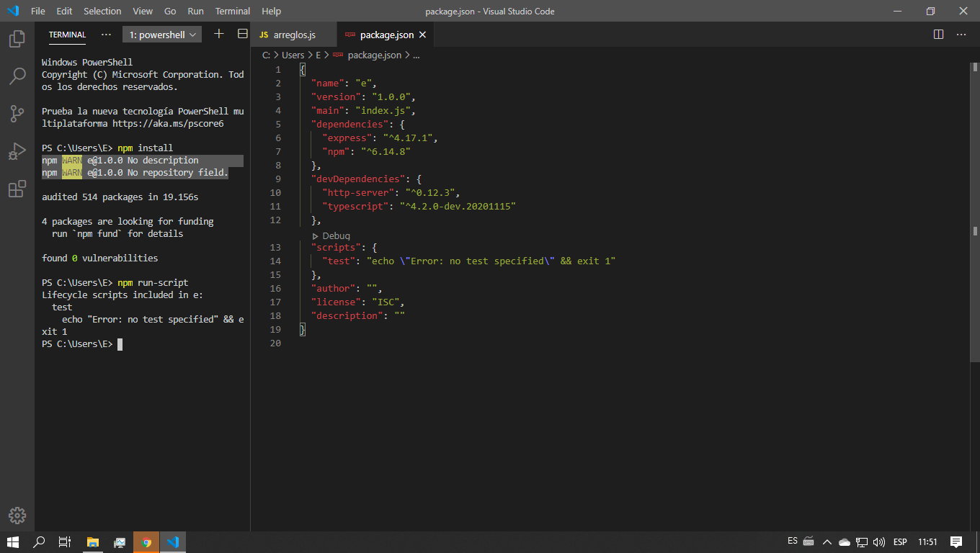
Task: Click the VS Code logo icon
Action: pyautogui.click(x=13, y=11)
